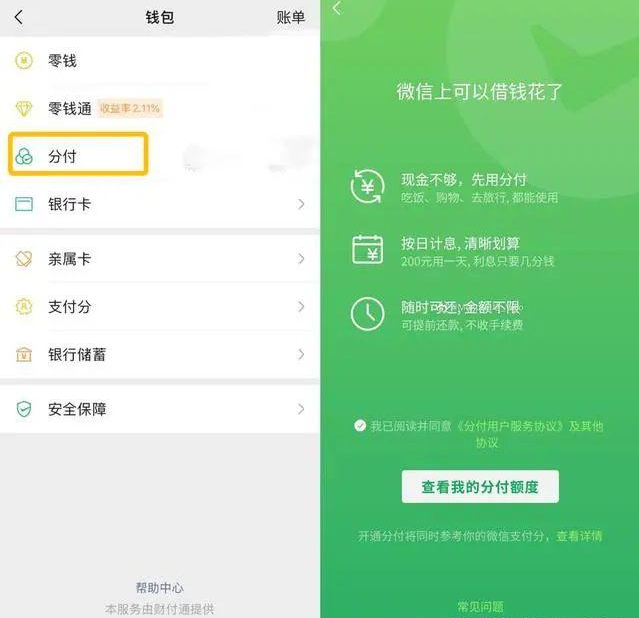This screenshot has width=639, height=618.
Task: Tap the back arrow in the 钱包 header
Action: (x=19, y=17)
